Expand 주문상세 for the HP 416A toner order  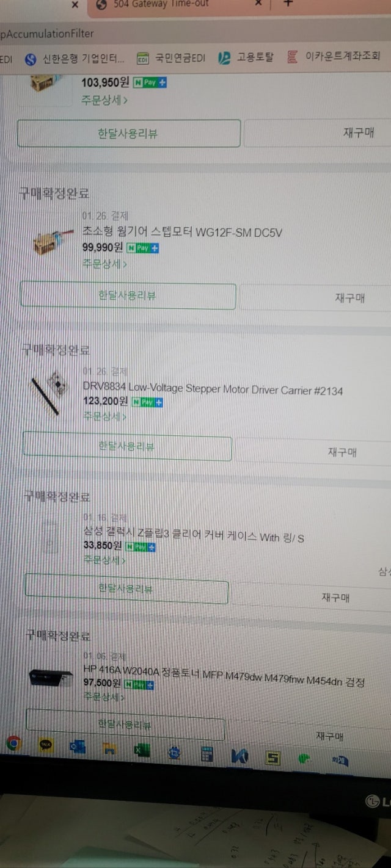point(104,697)
